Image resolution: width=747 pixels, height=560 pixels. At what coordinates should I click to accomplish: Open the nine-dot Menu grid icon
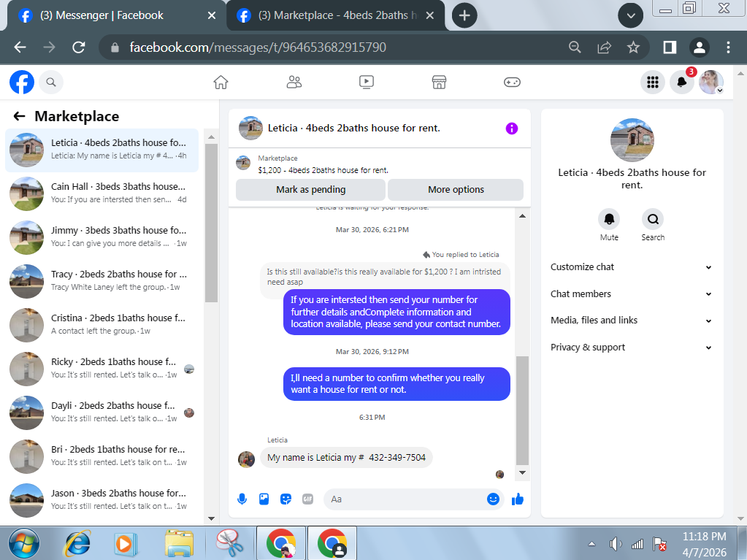[x=653, y=83]
